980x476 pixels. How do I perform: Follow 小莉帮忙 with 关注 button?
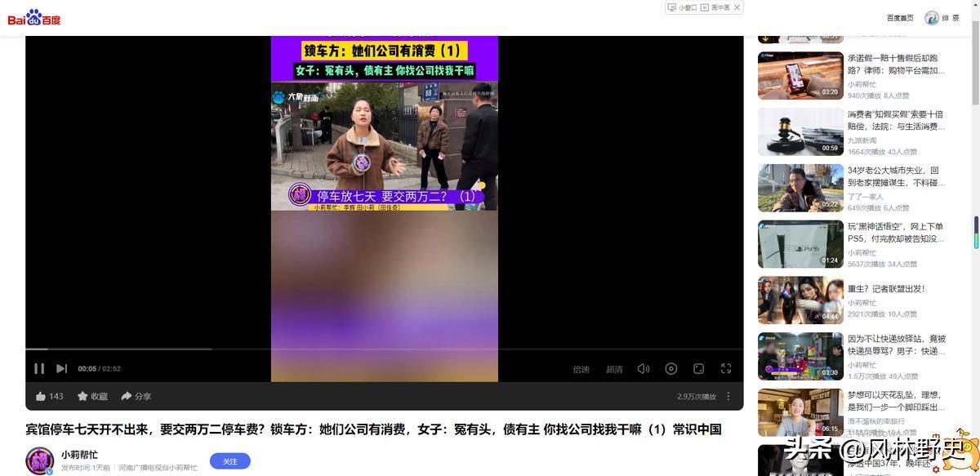click(x=230, y=461)
